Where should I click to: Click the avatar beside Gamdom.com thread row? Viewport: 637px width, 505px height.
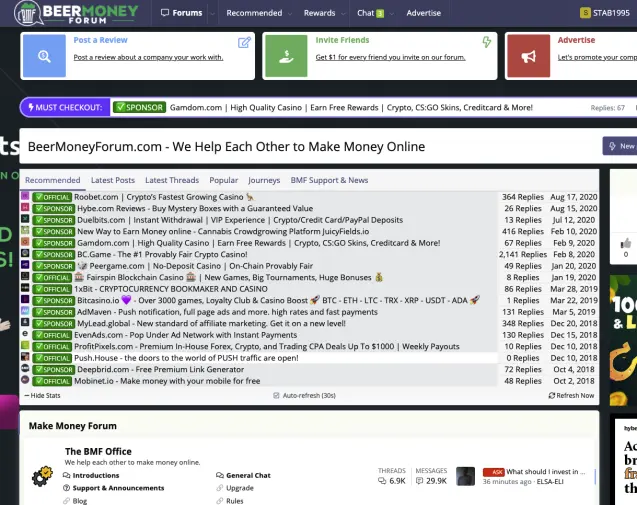pos(25,243)
